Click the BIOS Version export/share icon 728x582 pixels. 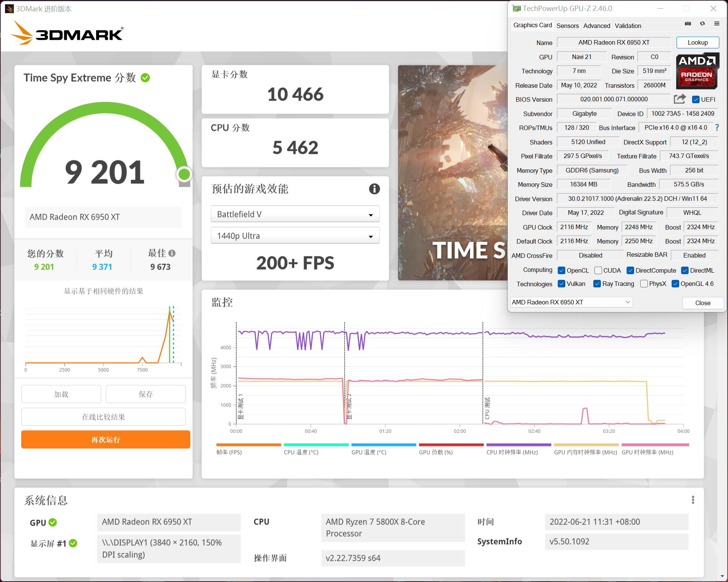coord(680,99)
